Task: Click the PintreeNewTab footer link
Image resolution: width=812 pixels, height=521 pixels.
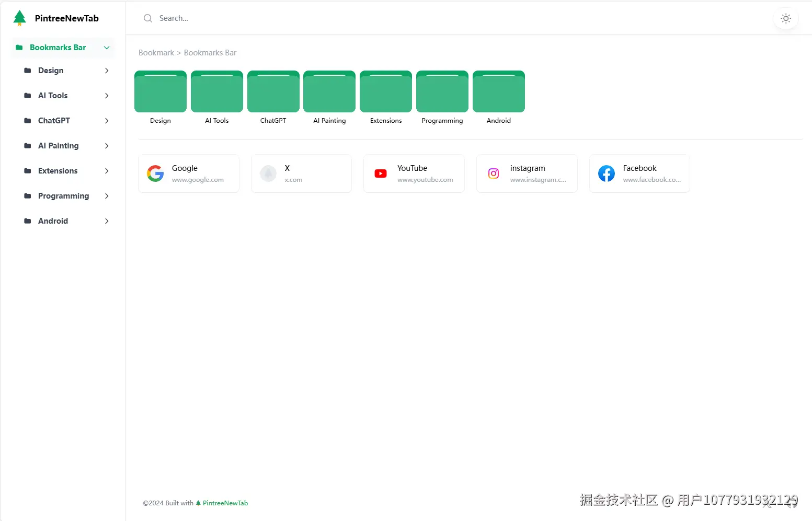Action: [x=225, y=503]
